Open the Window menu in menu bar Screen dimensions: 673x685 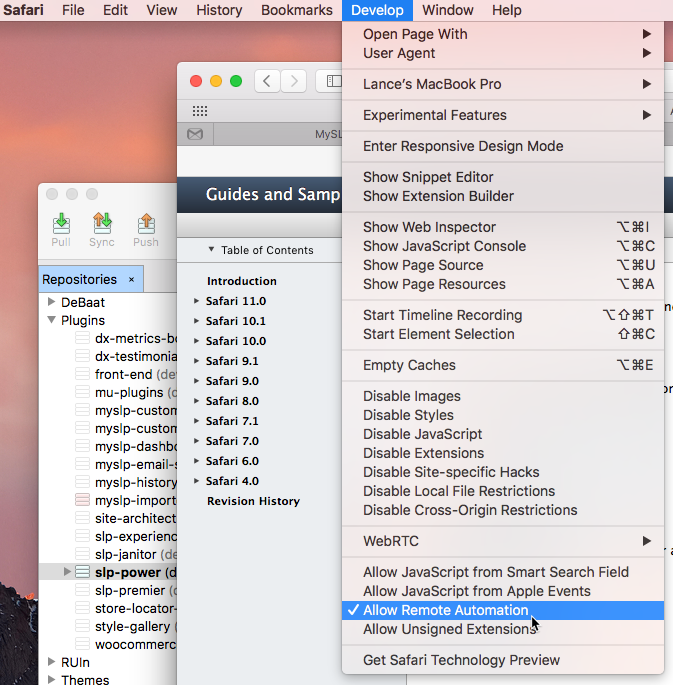(448, 10)
